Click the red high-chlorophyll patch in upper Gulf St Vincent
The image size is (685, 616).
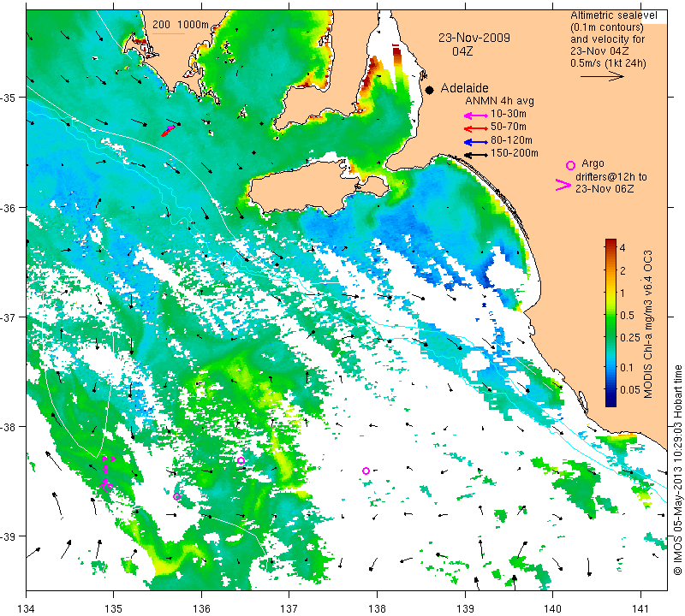pos(396,56)
